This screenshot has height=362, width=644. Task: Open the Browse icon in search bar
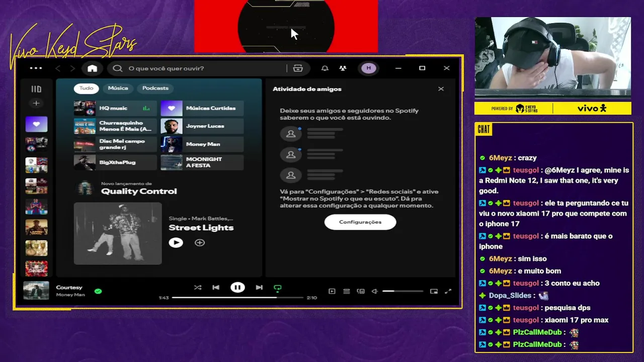[x=298, y=68]
